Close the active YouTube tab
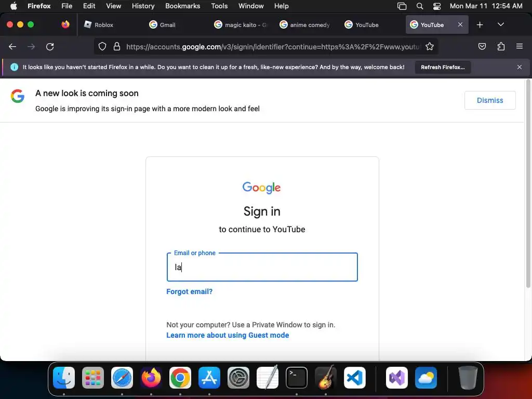 (x=460, y=24)
